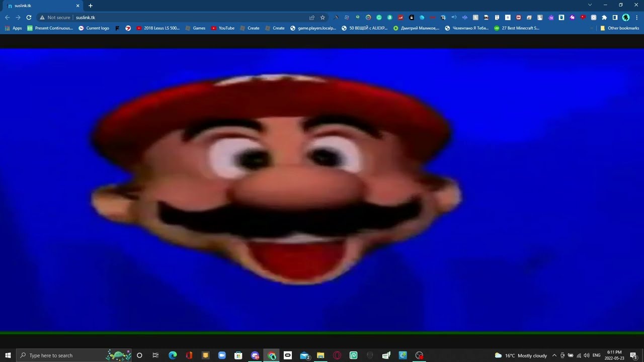Open the game.players.localp bookmark
The width and height of the screenshot is (644, 362).
(x=312, y=28)
